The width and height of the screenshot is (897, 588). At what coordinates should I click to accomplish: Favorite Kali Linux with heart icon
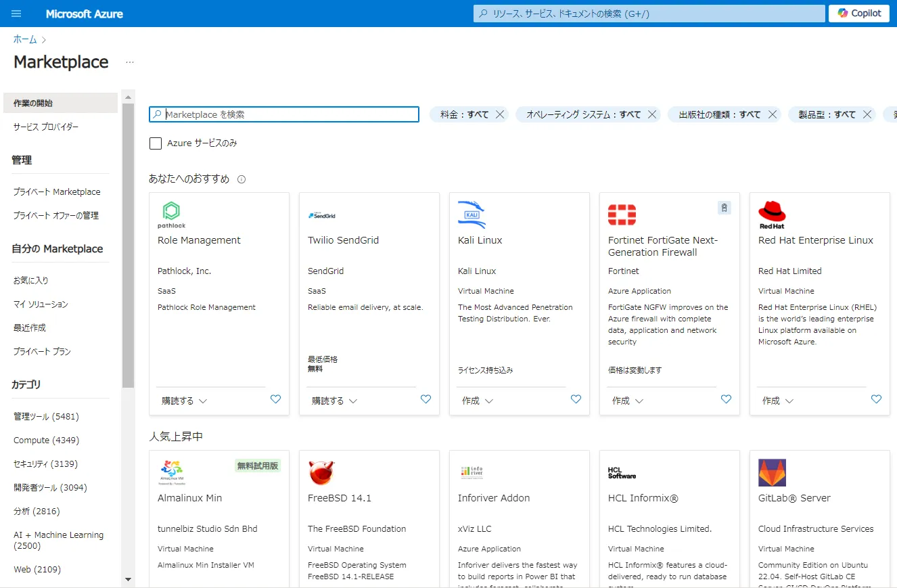(576, 399)
